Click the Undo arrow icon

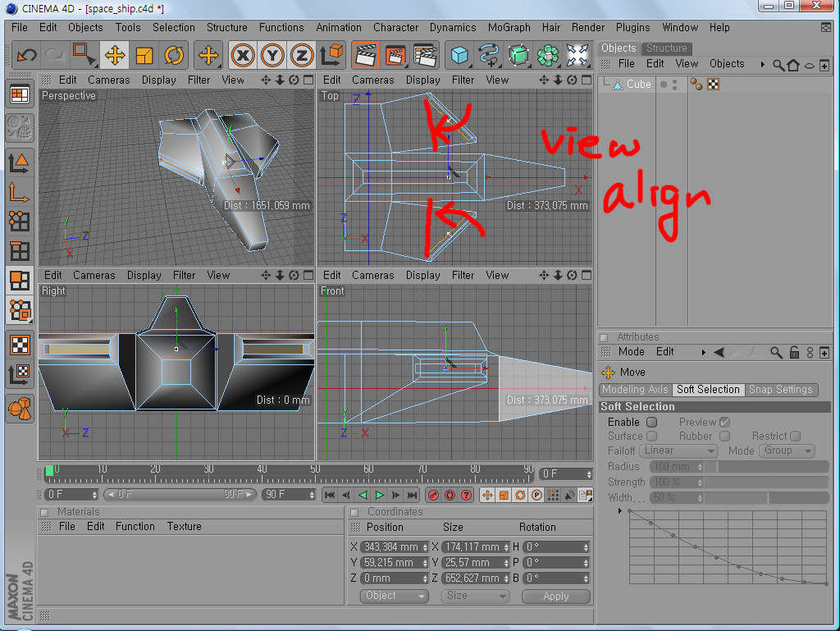point(27,56)
